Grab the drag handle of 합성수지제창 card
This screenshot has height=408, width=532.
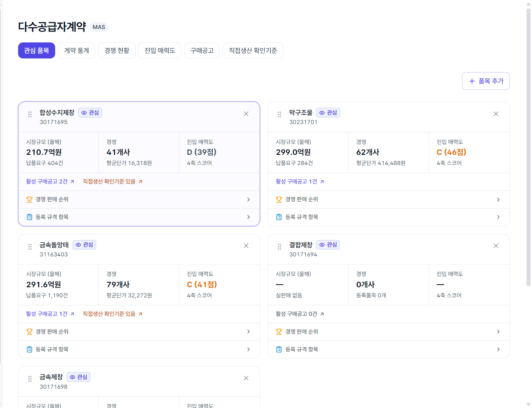[30, 114]
